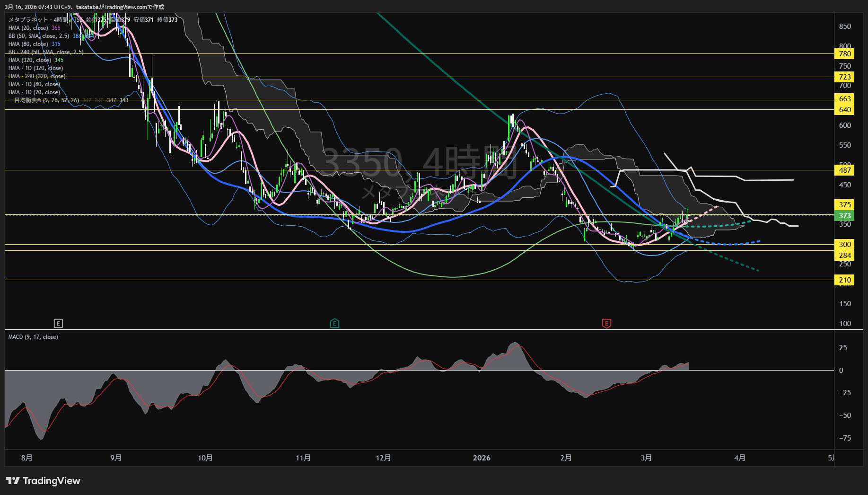Click the green 373 current price label
The width and height of the screenshot is (868, 495).
[x=845, y=216]
